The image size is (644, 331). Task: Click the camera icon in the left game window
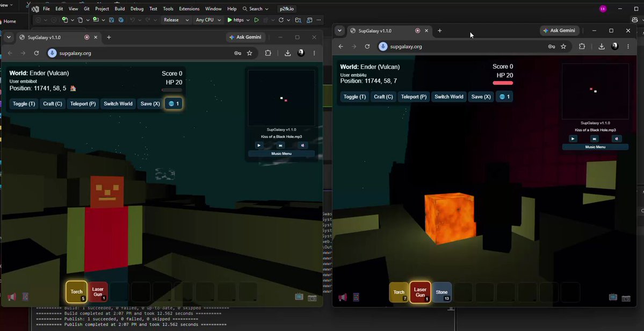tap(312, 298)
